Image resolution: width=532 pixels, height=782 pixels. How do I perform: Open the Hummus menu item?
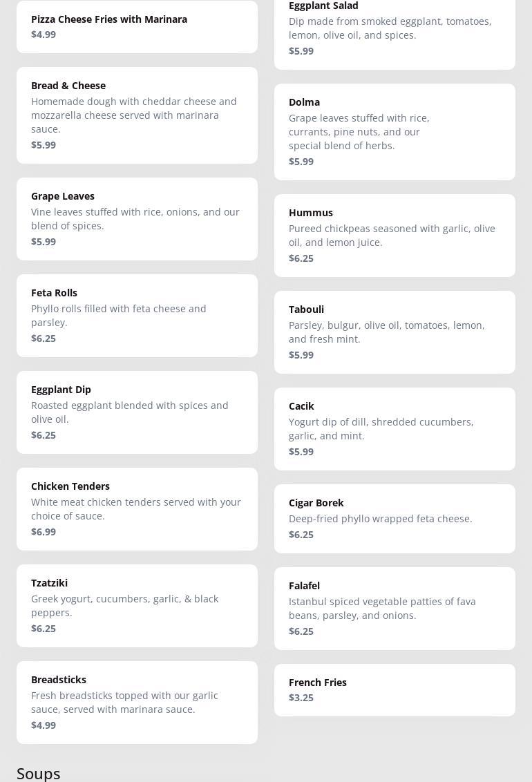click(395, 235)
